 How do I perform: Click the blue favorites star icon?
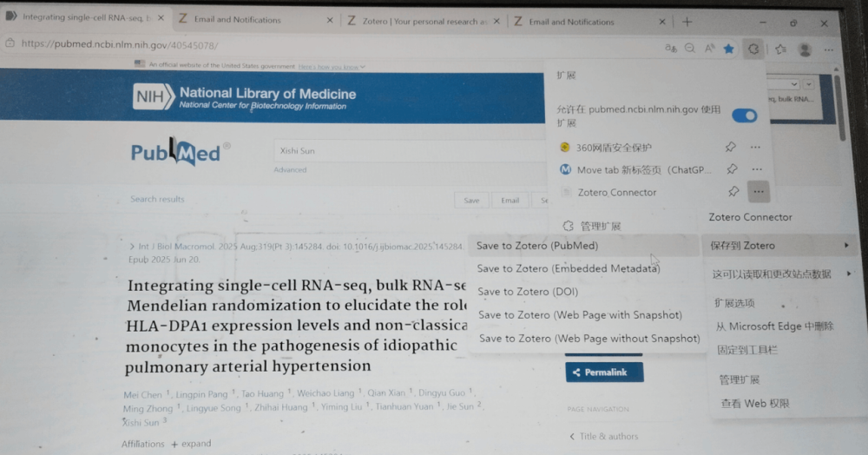pos(728,49)
